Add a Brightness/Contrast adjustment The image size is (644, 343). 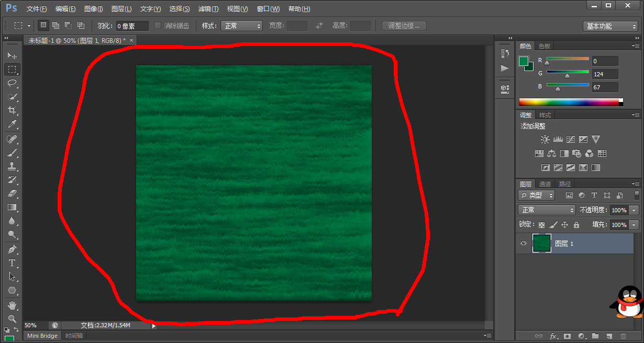(545, 140)
